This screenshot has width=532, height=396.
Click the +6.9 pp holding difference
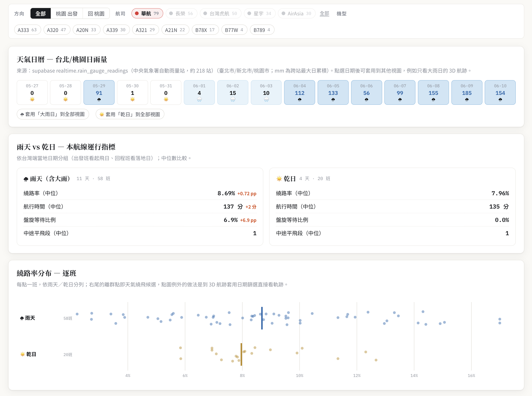tap(248, 220)
